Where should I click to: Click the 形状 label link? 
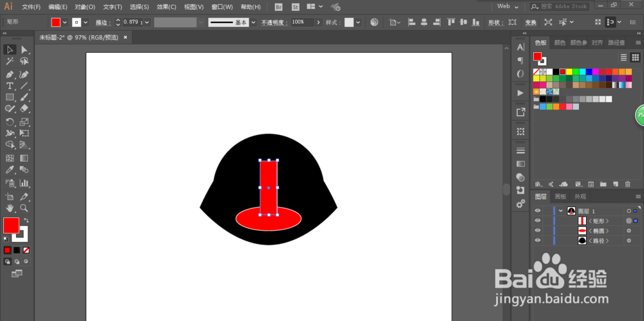tap(496, 22)
